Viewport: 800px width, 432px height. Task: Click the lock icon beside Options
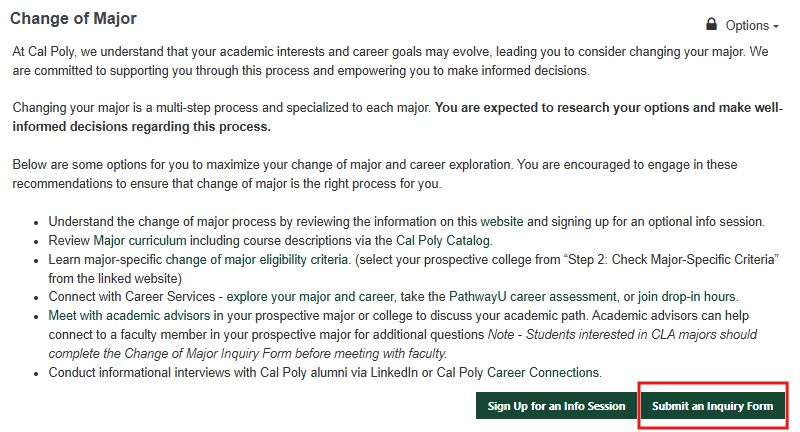(711, 24)
